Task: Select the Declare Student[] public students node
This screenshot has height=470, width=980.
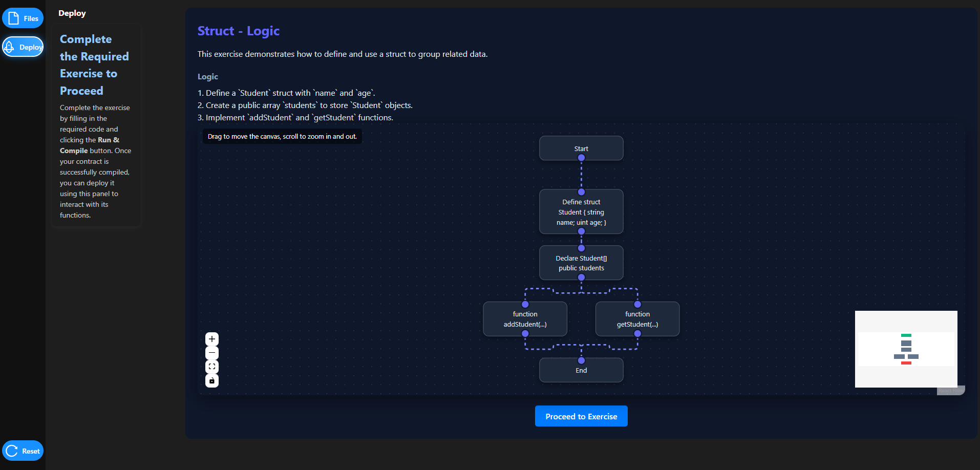Action: pyautogui.click(x=581, y=263)
